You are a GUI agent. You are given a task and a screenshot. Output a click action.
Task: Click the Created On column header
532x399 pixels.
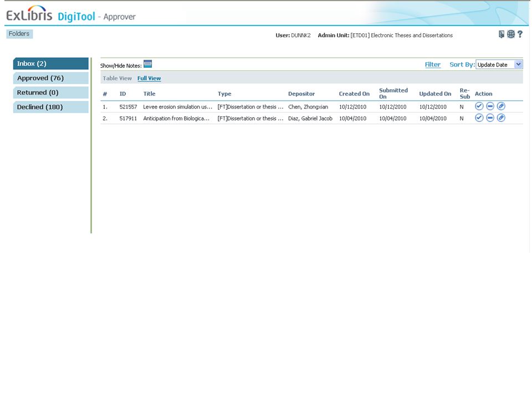coord(354,94)
